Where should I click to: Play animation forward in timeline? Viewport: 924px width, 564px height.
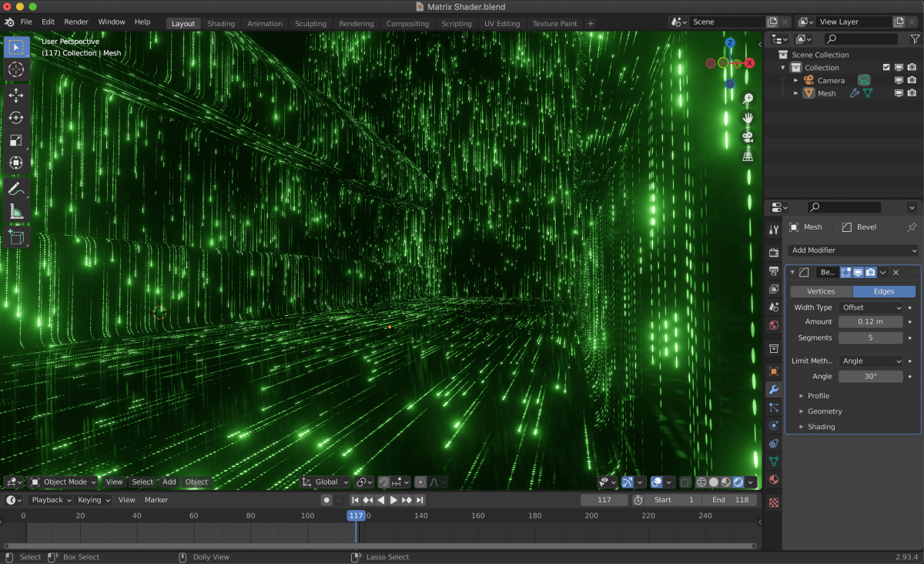393,500
